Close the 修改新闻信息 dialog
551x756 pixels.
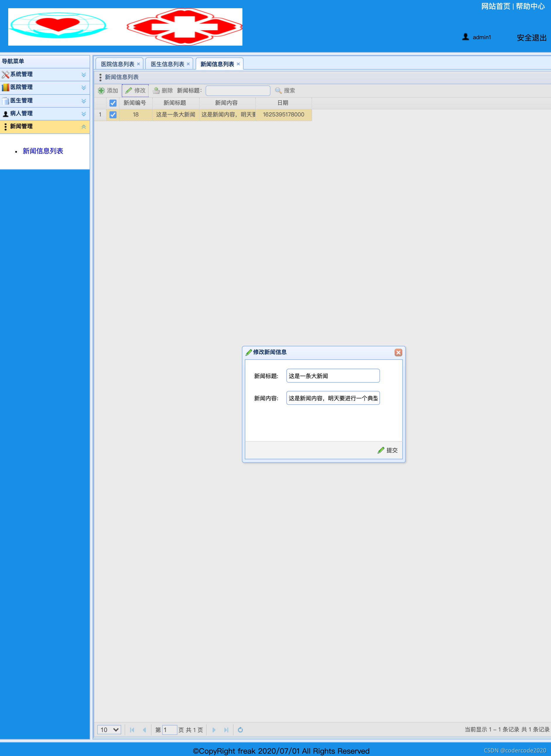398,353
